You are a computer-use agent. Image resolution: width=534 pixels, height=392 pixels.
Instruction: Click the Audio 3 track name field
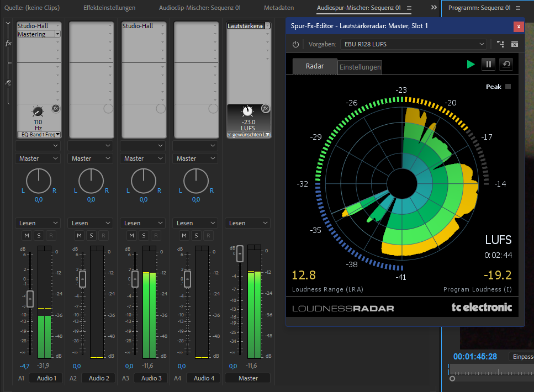(151, 378)
